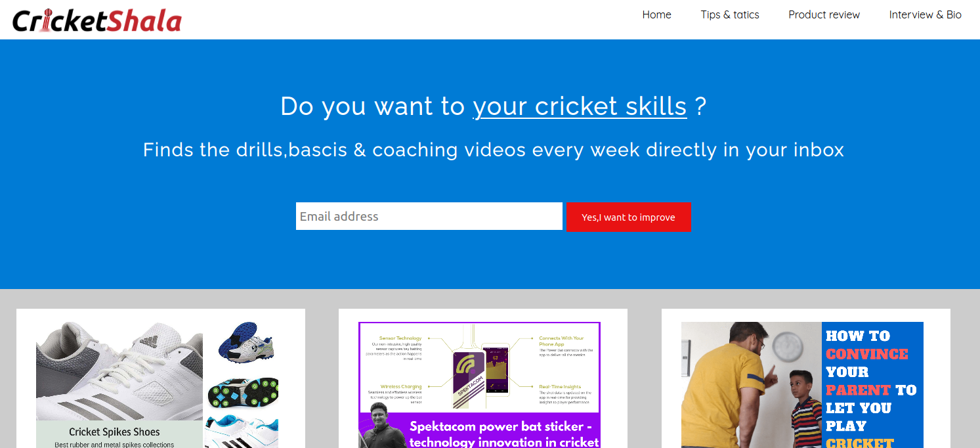Viewport: 980px width, 448px height.
Task: Open the Product review section
Action: point(824,14)
